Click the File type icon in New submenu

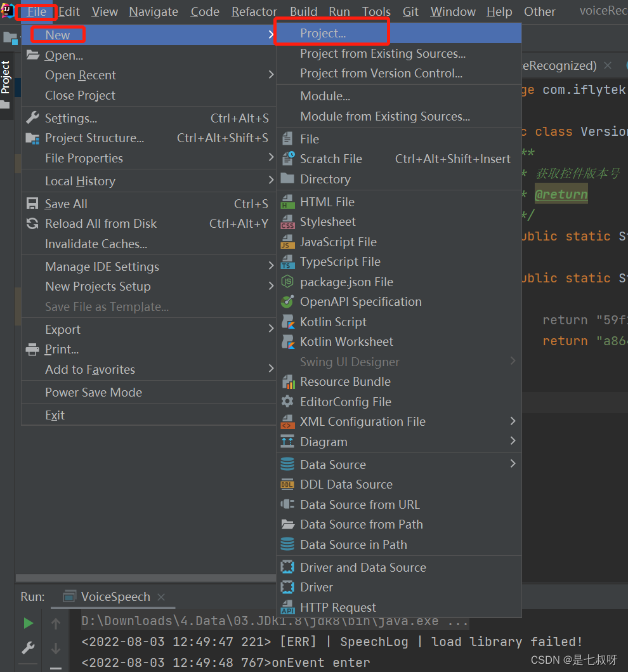(x=287, y=139)
